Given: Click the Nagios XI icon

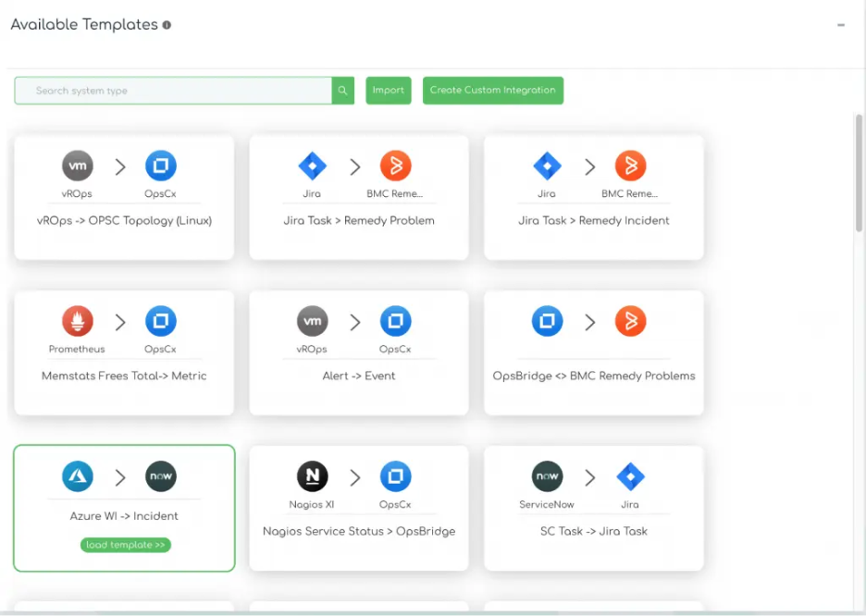Looking at the screenshot, I should [312, 477].
